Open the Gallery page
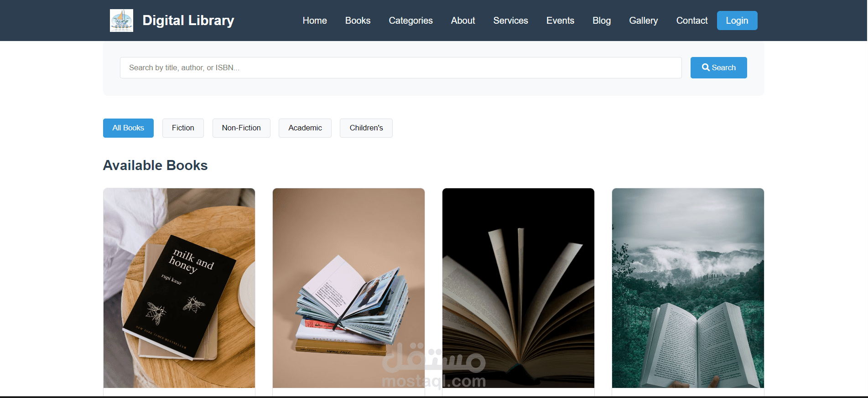The width and height of the screenshot is (868, 398). coord(643,21)
